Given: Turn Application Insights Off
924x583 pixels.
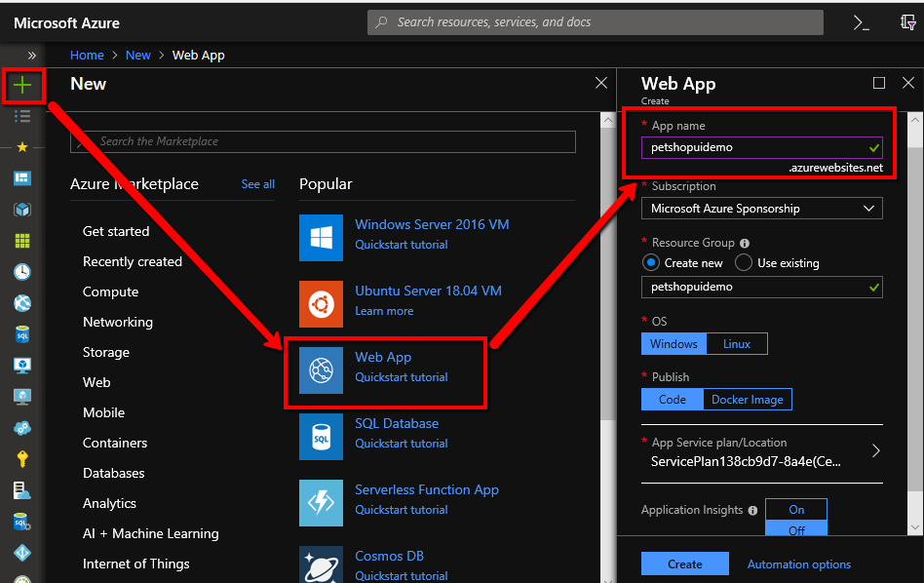Looking at the screenshot, I should (796, 529).
